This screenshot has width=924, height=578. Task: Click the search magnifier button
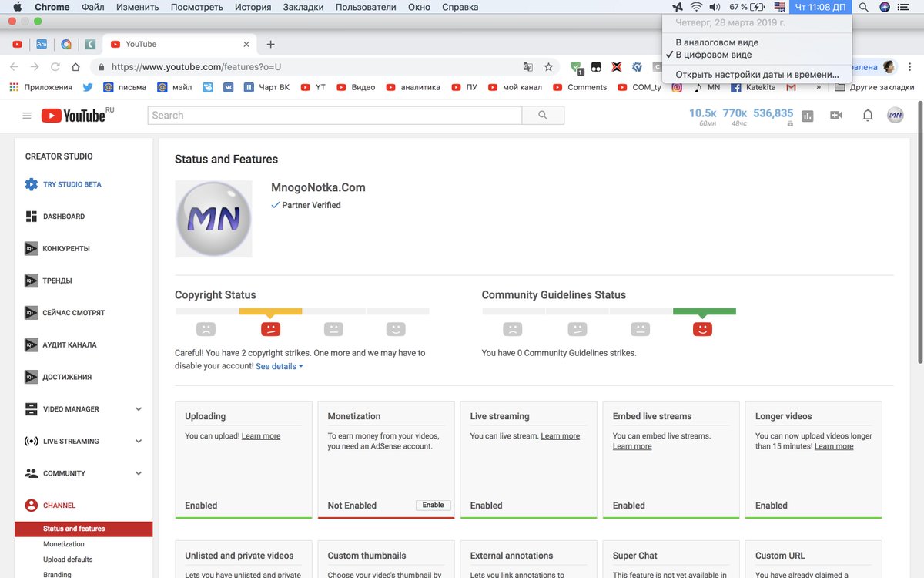(x=543, y=116)
